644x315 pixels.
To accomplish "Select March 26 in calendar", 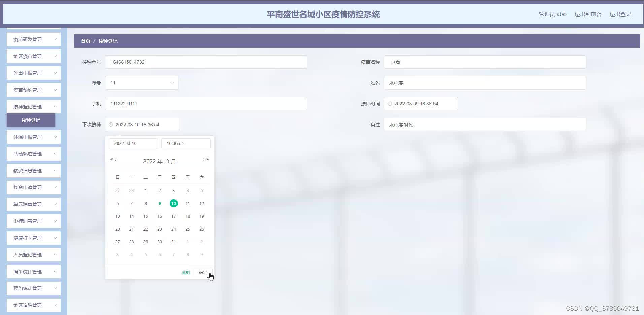I will [x=202, y=229].
